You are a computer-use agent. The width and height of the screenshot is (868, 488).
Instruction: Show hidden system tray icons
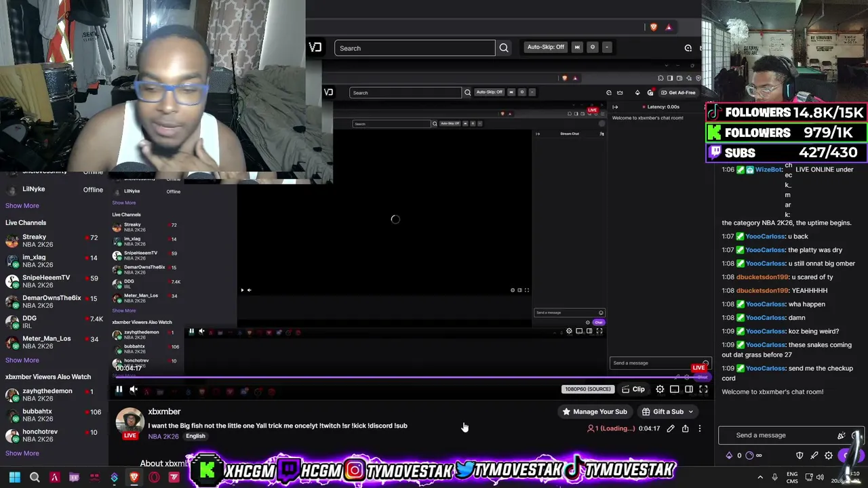760,478
